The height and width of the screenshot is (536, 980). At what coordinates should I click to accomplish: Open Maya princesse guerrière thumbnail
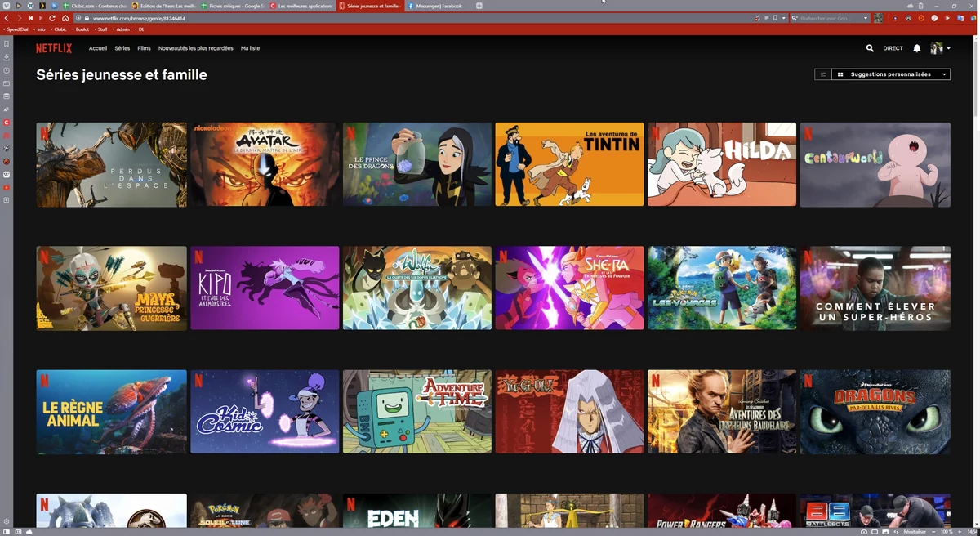click(x=111, y=288)
